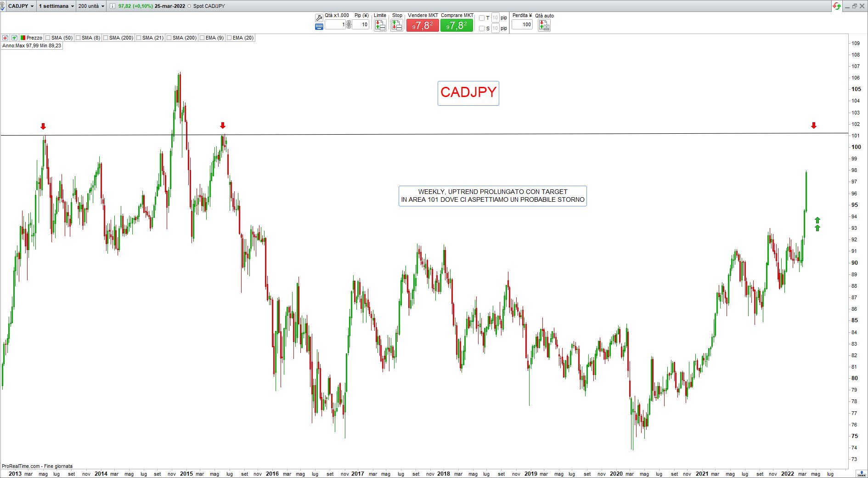Click the S pip value field

pos(495,28)
